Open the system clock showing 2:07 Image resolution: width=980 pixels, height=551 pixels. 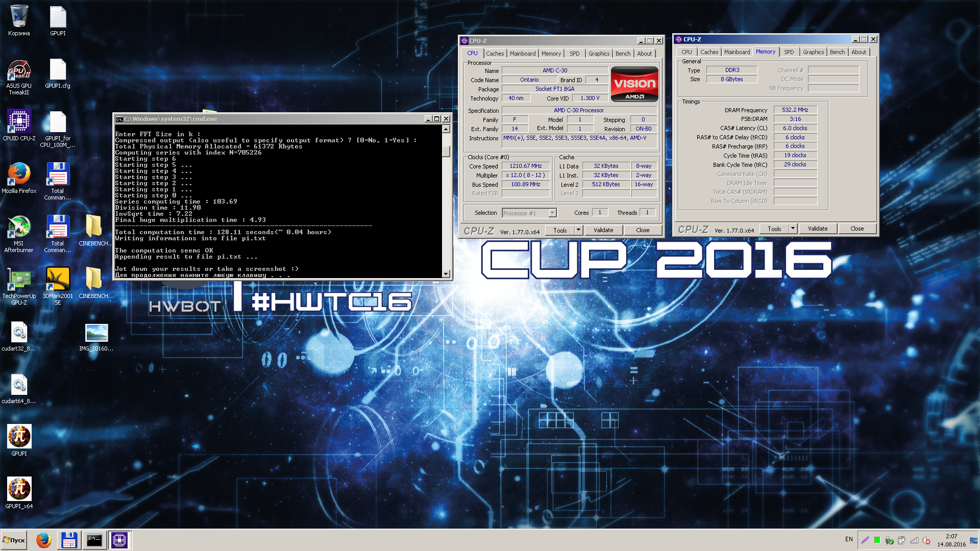click(951, 540)
